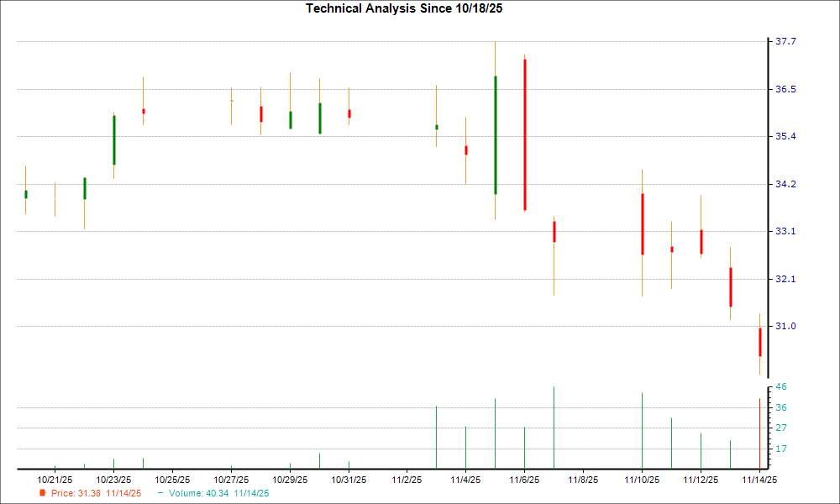Select the large green candlestick near 11/5/25
The image size is (840, 504).
(x=495, y=134)
